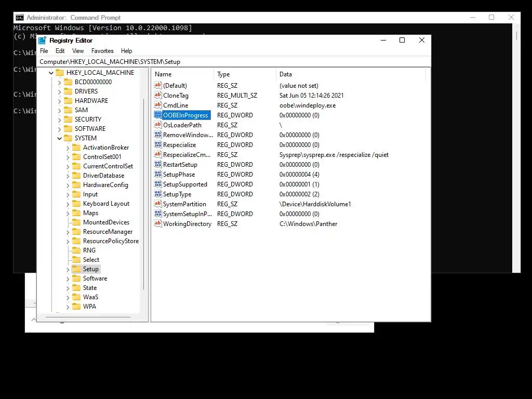The image size is (532, 399).
Task: Click the C:\Windows\Panther data cell
Action: pyautogui.click(x=309, y=223)
